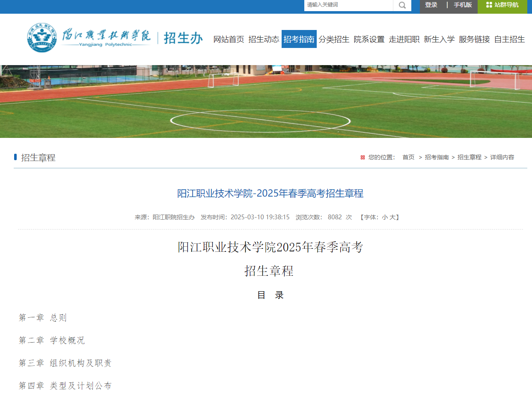The width and height of the screenshot is (532, 397).
Task: Click 首页 in the breadcrumb trail
Action: [408, 157]
